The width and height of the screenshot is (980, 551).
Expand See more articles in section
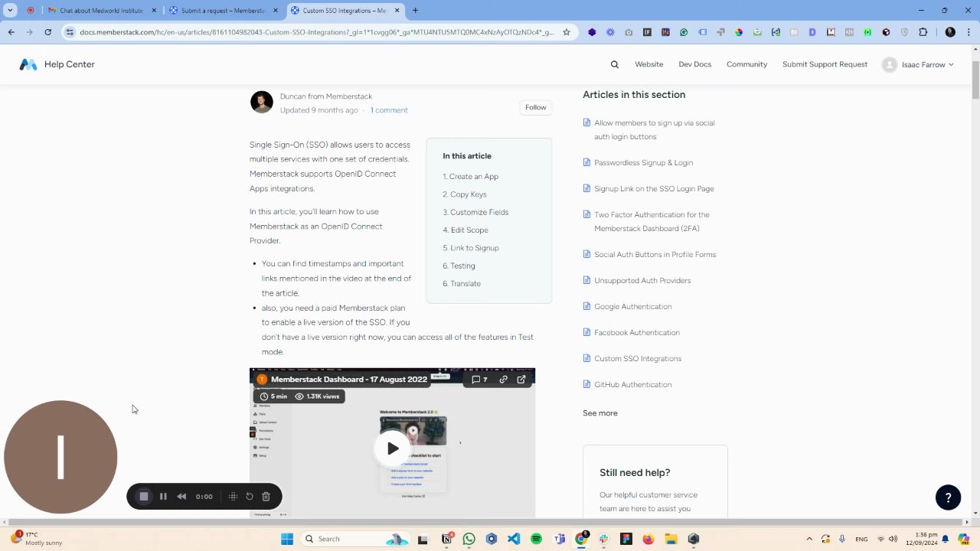599,413
